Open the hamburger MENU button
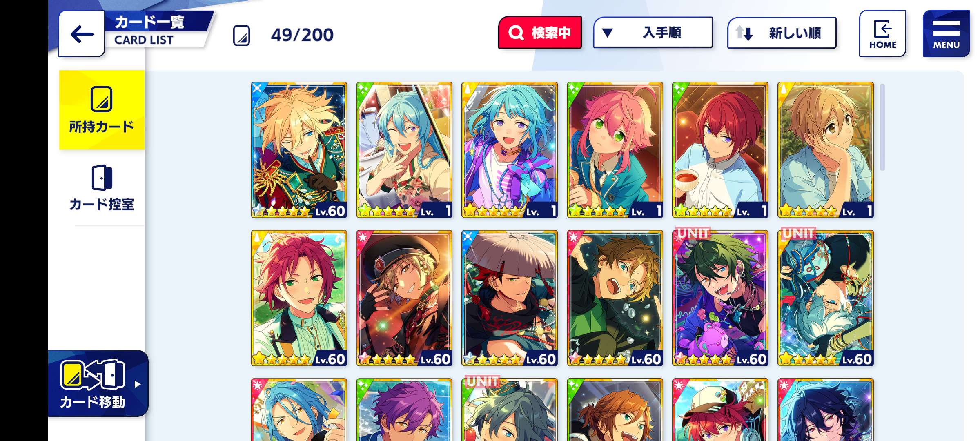 946,33
